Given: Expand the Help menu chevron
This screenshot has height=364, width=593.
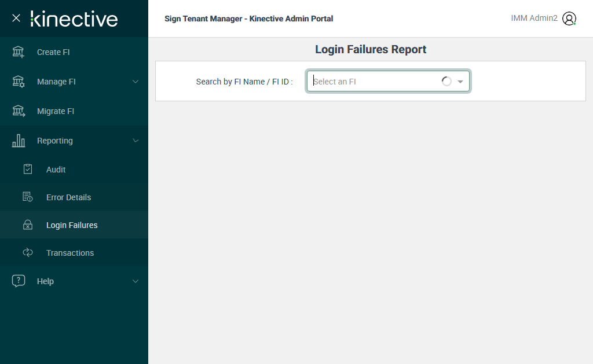Looking at the screenshot, I should pyautogui.click(x=136, y=281).
